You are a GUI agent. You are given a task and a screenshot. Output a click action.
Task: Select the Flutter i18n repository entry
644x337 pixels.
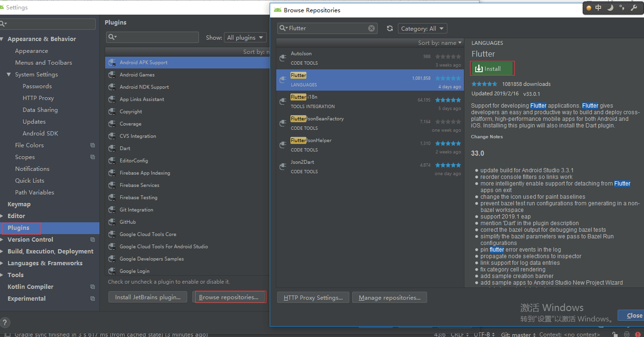370,101
